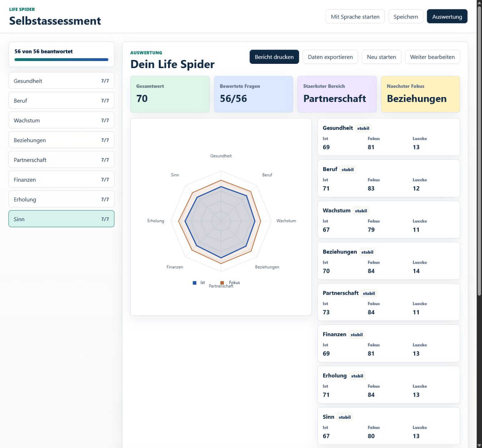
Task: Select the Erholung sidebar entry
Action: pyautogui.click(x=61, y=199)
